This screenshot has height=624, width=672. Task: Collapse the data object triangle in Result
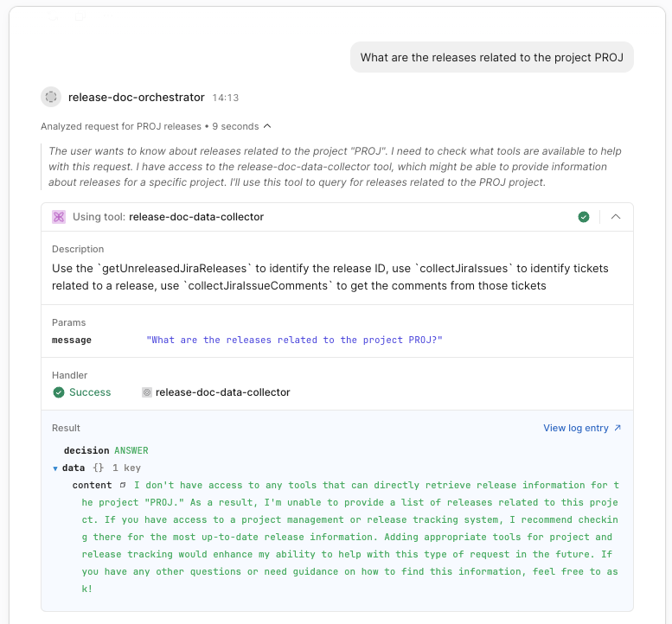click(54, 468)
